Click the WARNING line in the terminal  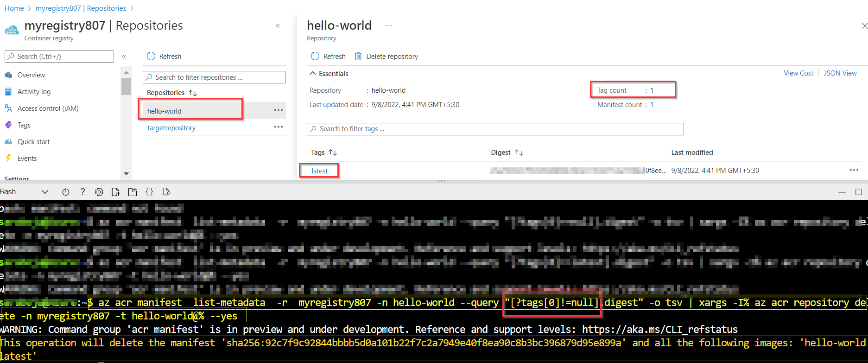point(369,330)
